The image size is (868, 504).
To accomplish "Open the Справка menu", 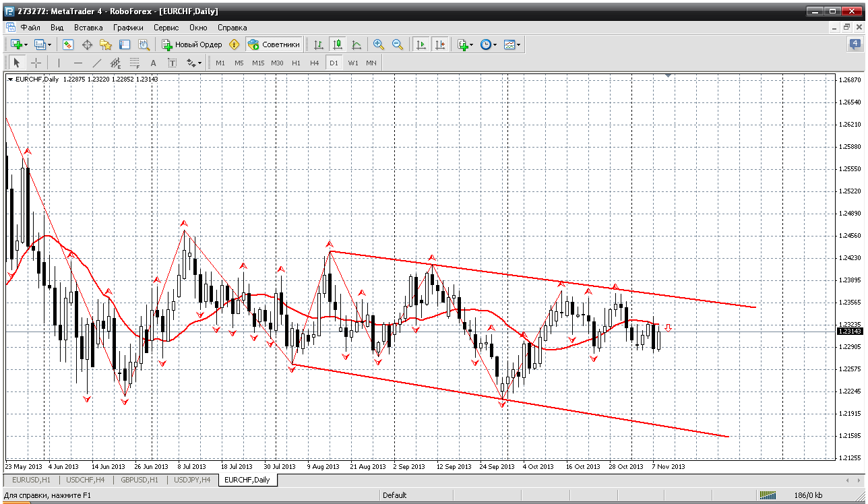I will coord(232,28).
